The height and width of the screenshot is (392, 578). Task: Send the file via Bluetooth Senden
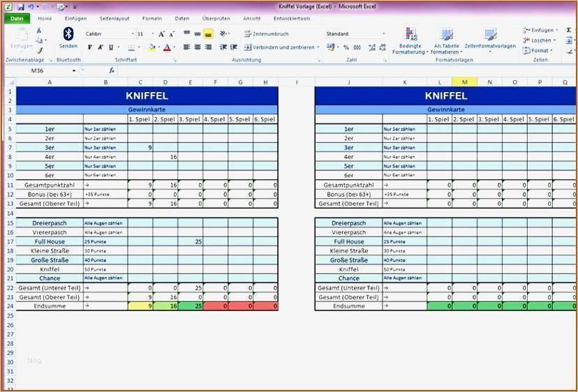[68, 38]
